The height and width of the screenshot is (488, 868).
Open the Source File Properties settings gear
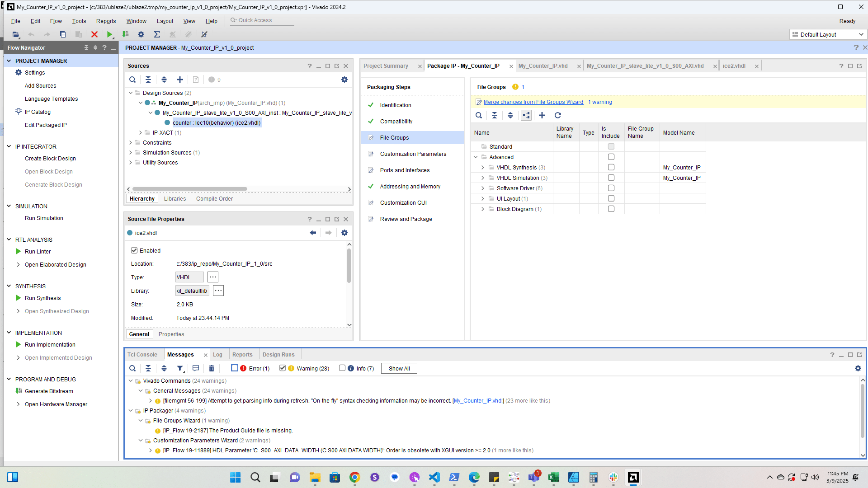pyautogui.click(x=344, y=233)
